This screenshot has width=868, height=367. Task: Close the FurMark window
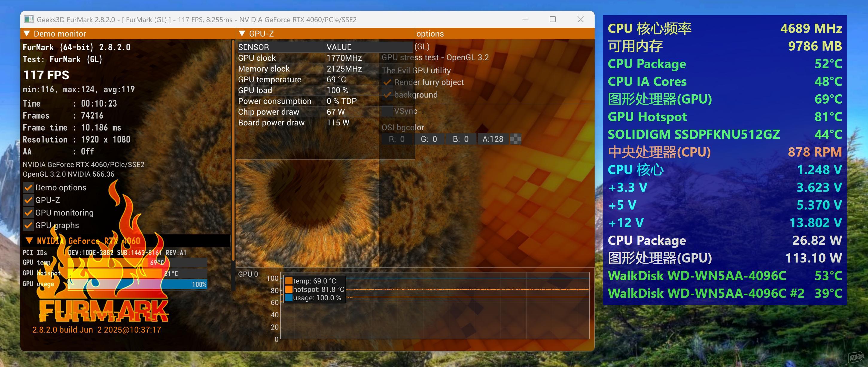click(x=580, y=19)
